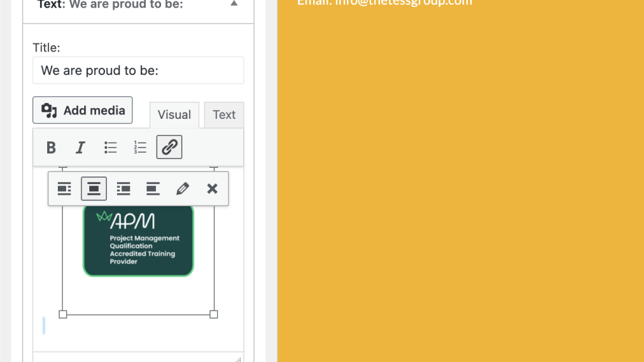
Task: Switch to the Text editor tab
Action: click(224, 115)
